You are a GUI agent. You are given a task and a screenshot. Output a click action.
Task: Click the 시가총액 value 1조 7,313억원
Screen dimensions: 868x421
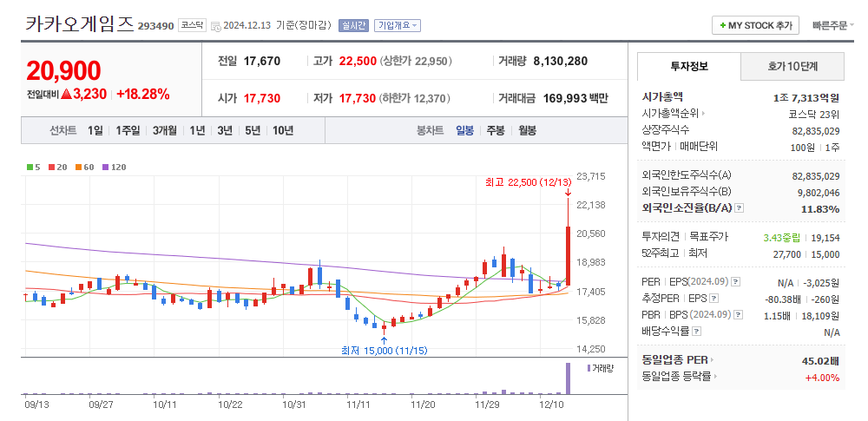(806, 98)
